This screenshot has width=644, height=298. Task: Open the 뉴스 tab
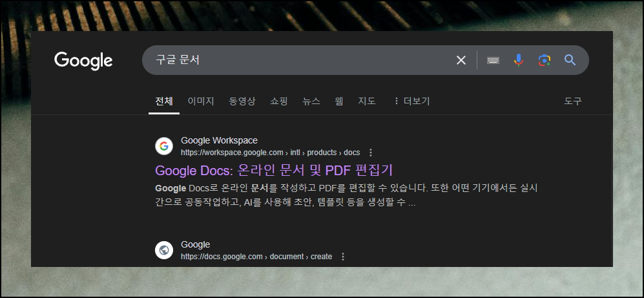(311, 101)
